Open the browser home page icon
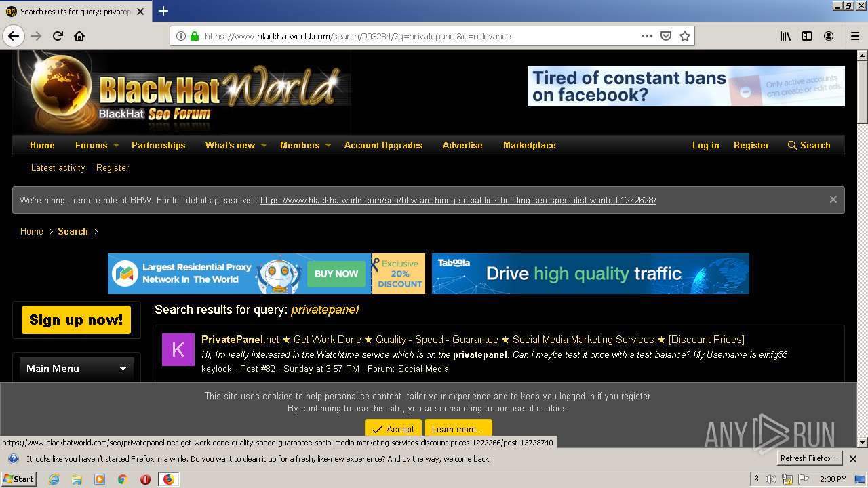The image size is (868, 488). coord(79,36)
